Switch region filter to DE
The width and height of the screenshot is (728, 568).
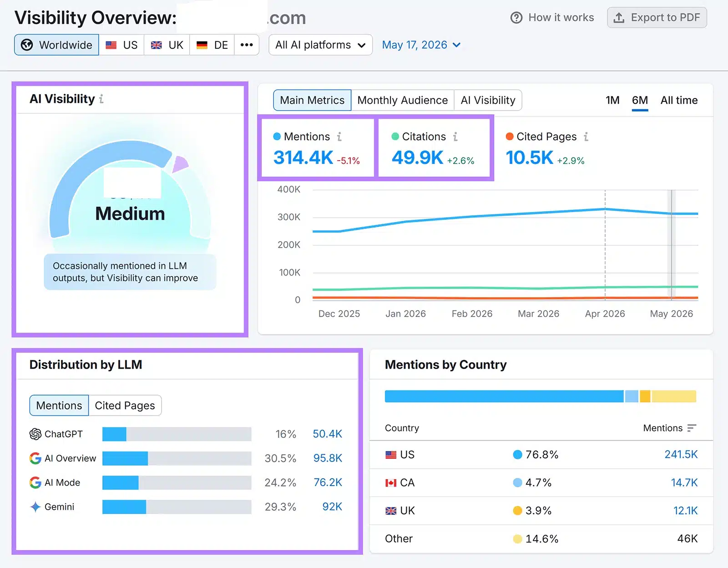[x=212, y=45]
